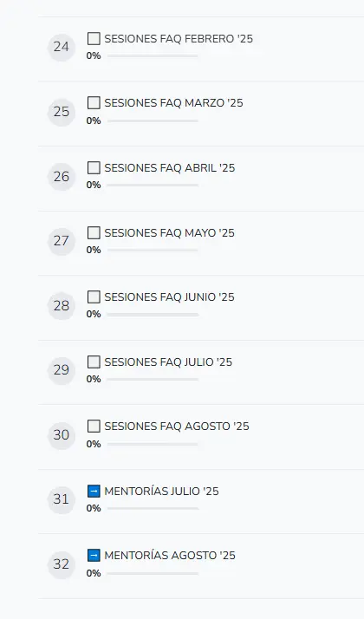
Task: Click the 0% progress bar of Mentorías Julio '25
Action: pos(153,508)
